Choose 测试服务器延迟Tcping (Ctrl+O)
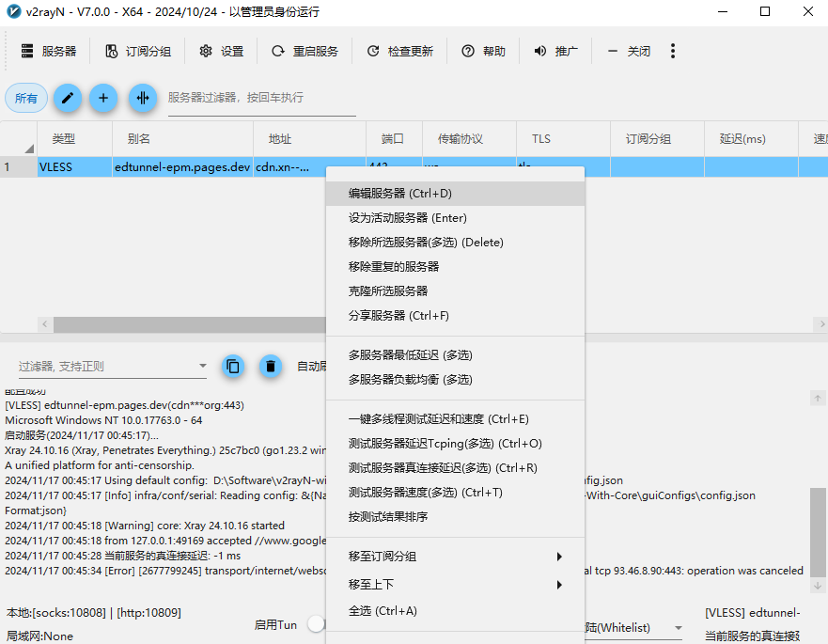Screen dimensions: 828x644 (x=455, y=443)
